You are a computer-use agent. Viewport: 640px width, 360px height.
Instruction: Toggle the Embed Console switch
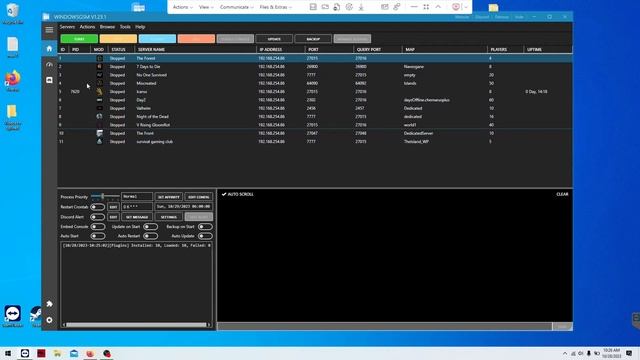point(98,227)
